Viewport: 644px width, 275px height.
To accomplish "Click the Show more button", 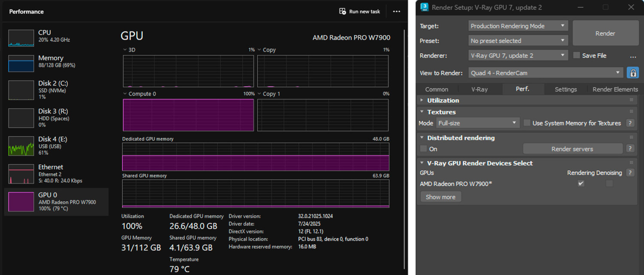I will 440,197.
